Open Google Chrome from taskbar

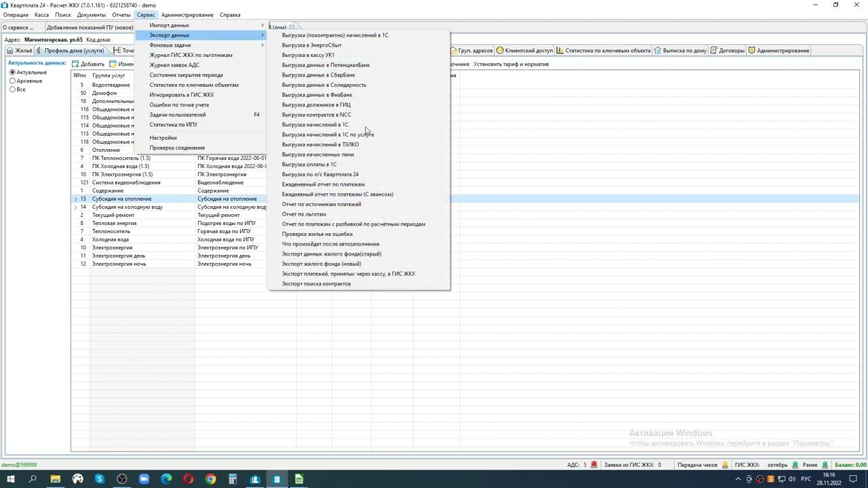tap(210, 479)
